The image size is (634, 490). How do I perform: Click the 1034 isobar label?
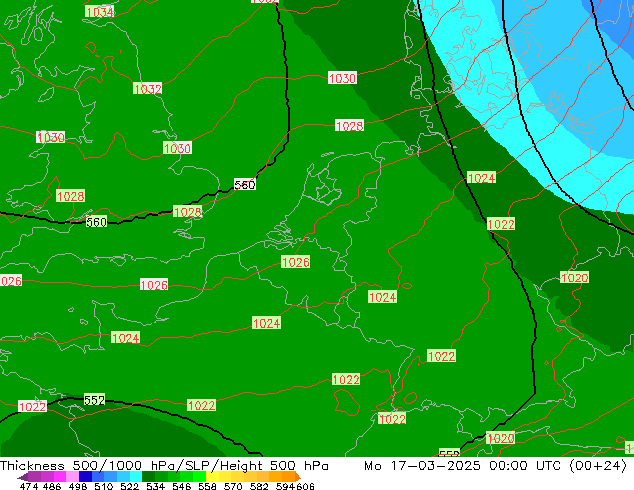99,12
